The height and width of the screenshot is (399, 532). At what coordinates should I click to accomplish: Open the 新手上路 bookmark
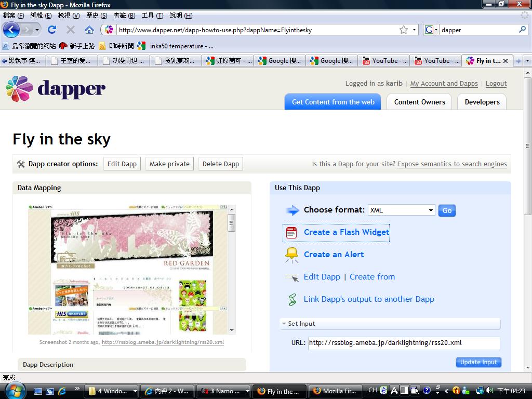point(77,46)
